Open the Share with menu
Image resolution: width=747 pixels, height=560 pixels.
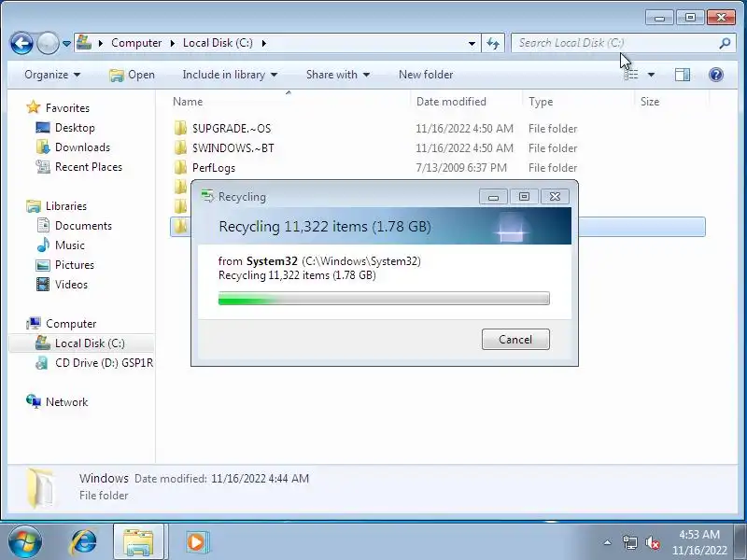[338, 75]
